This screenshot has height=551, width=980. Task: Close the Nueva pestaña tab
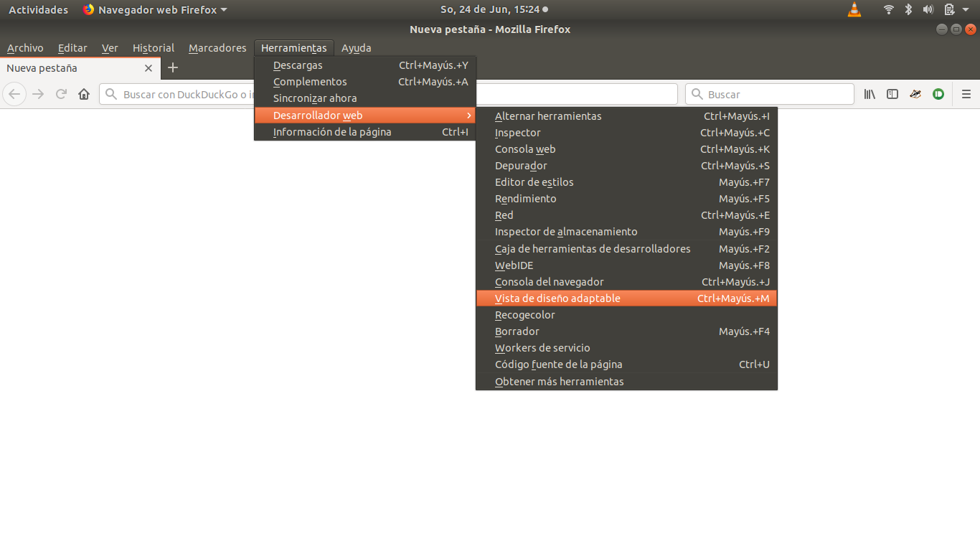149,68
